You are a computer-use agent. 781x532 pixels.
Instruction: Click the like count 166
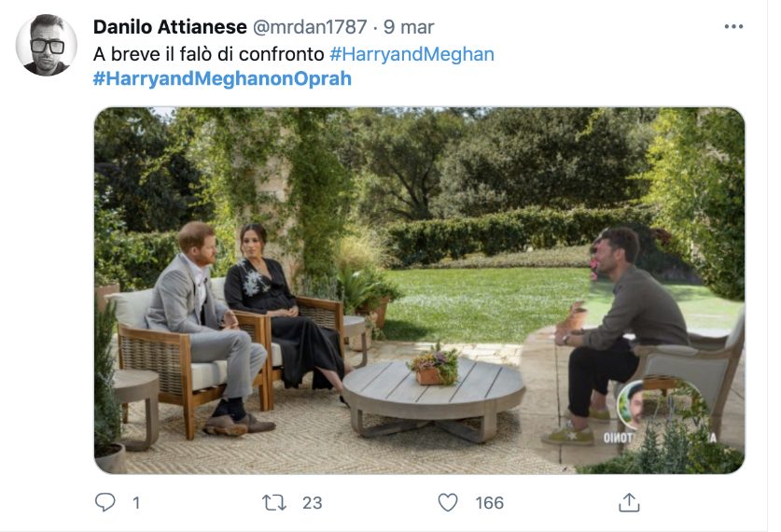point(489,502)
